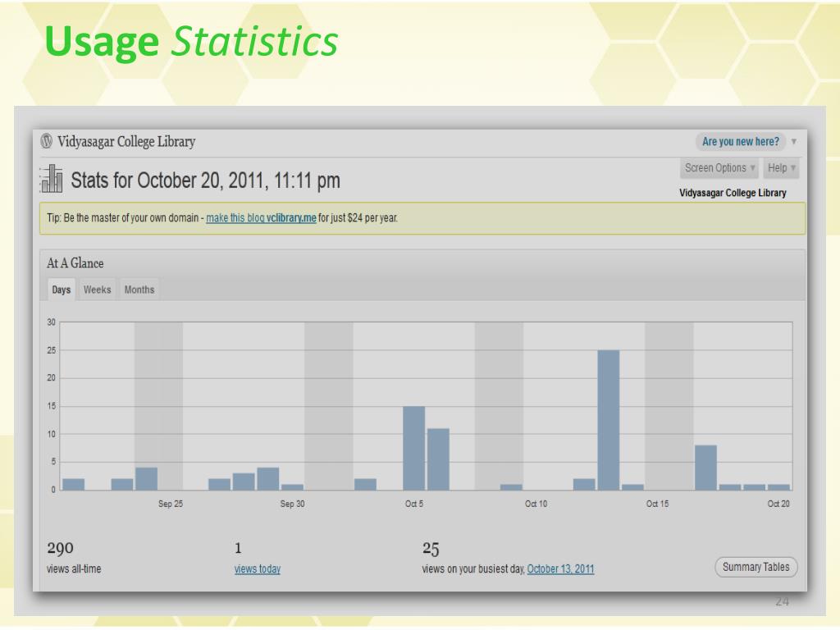
Task: Click the "views on your busiest day" text
Action: pyautogui.click(x=473, y=569)
